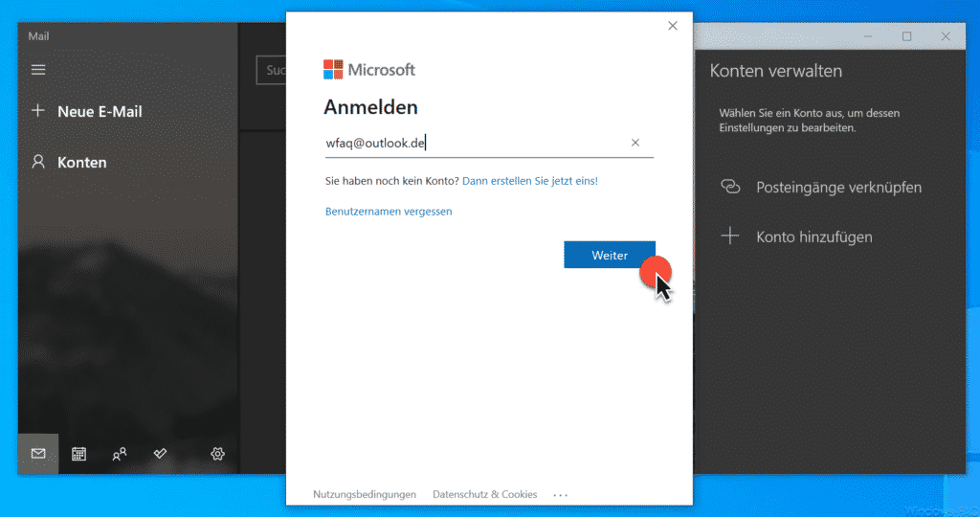
Task: Close the Microsoft sign-in dialog
Action: point(673,26)
